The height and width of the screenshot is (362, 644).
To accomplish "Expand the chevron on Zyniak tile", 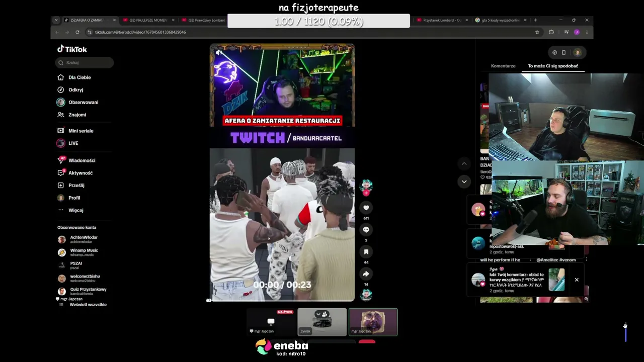I will click(x=318, y=314).
